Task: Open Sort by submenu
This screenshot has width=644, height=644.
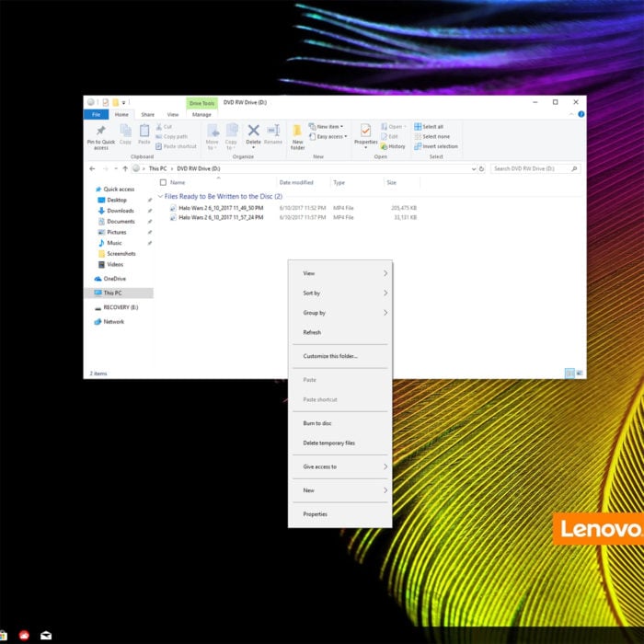Action: (x=340, y=293)
